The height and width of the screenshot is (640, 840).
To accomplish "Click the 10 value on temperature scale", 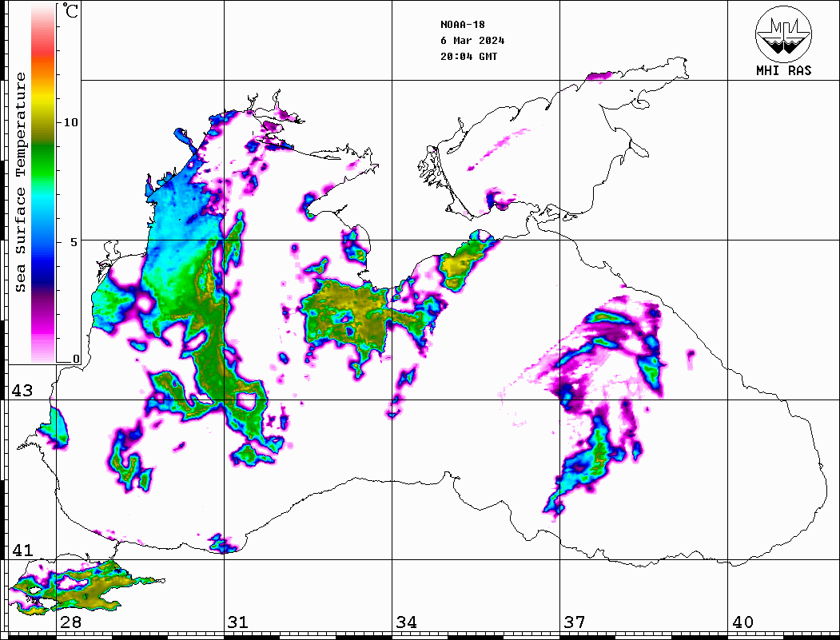I will click(x=70, y=122).
